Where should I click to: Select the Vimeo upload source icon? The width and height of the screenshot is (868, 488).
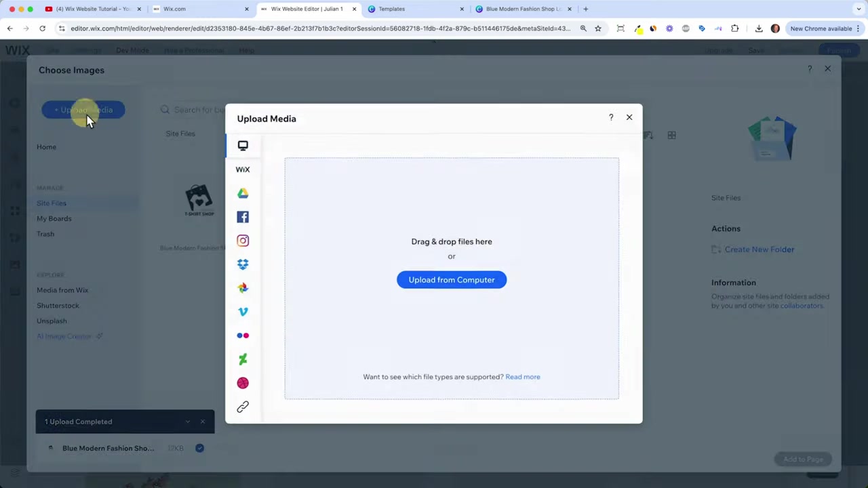(x=243, y=312)
